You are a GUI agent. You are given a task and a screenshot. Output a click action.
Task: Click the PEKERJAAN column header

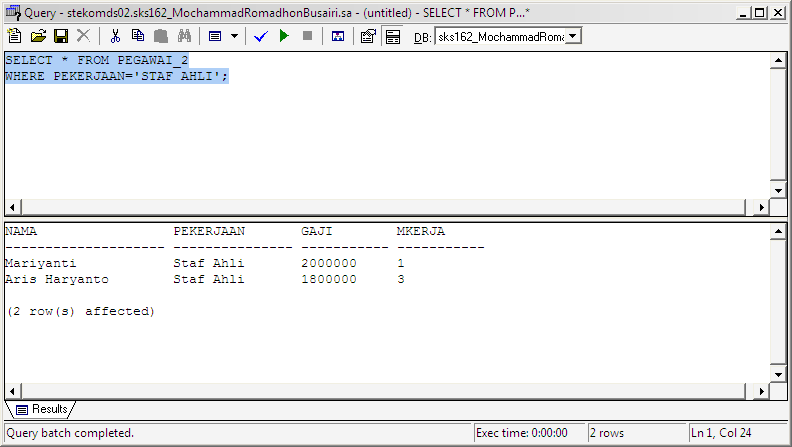209,231
